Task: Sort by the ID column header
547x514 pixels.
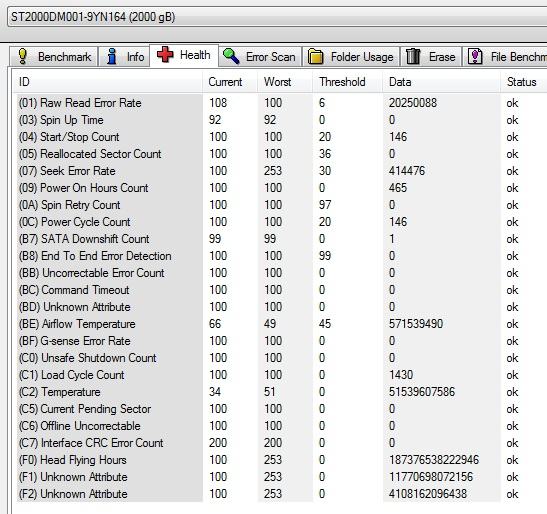Action: [x=107, y=82]
